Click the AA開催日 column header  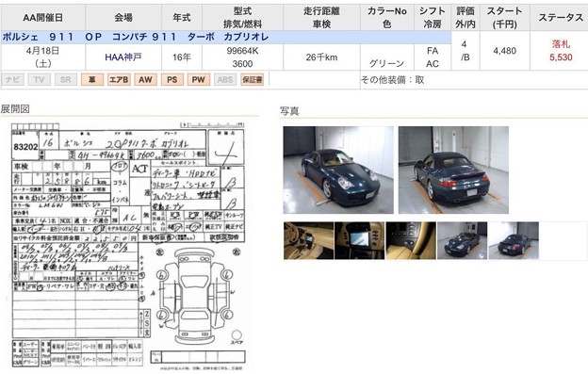[42, 18]
